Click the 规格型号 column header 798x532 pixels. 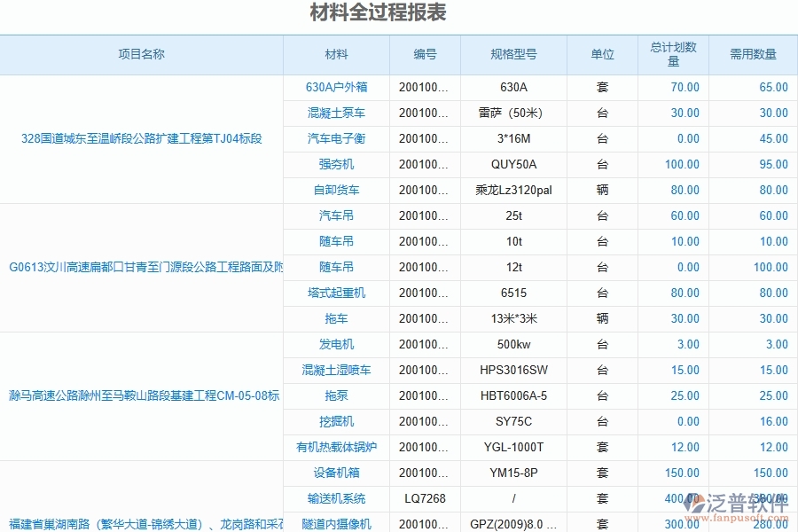tap(512, 54)
